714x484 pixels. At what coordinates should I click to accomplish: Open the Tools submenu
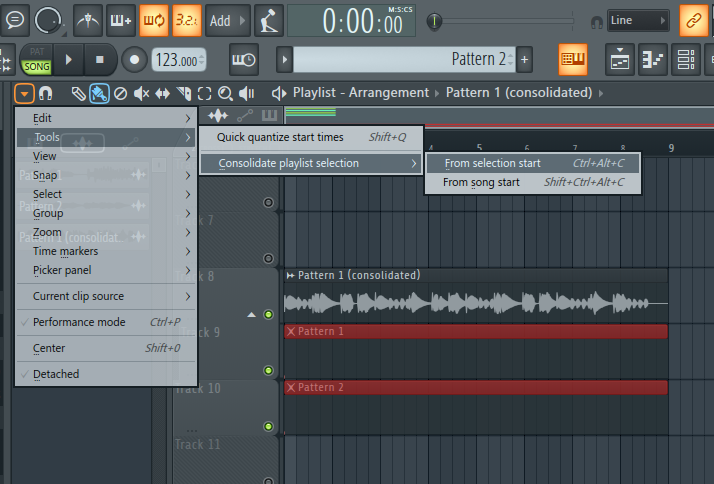click(x=107, y=138)
